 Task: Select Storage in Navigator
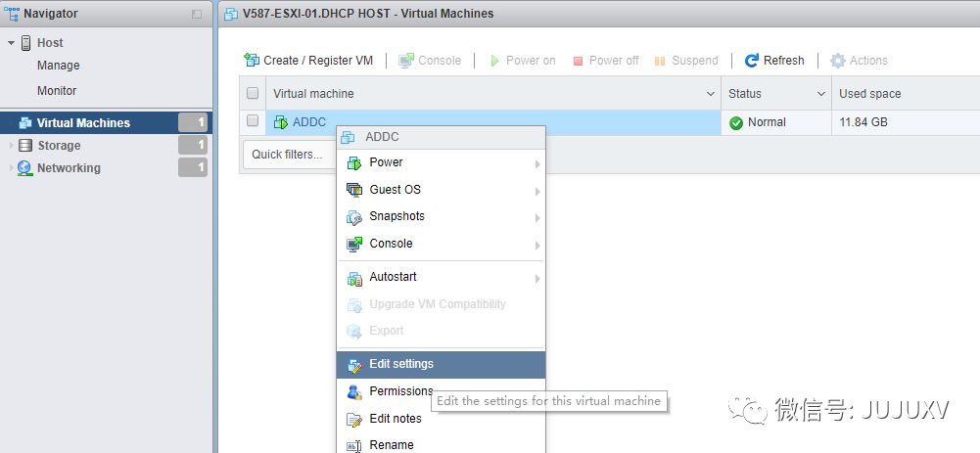(x=59, y=146)
